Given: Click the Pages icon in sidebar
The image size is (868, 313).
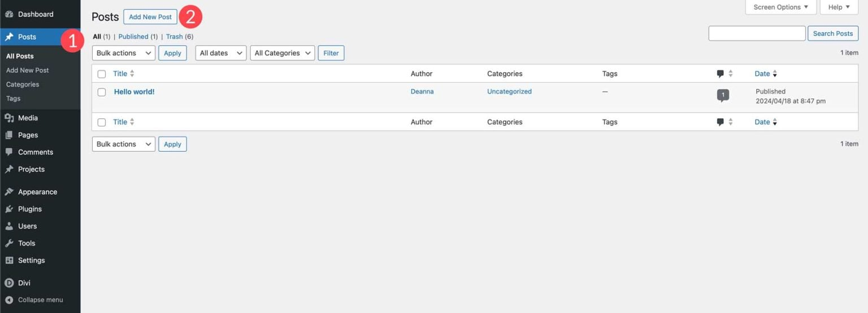Looking at the screenshot, I should pos(9,135).
